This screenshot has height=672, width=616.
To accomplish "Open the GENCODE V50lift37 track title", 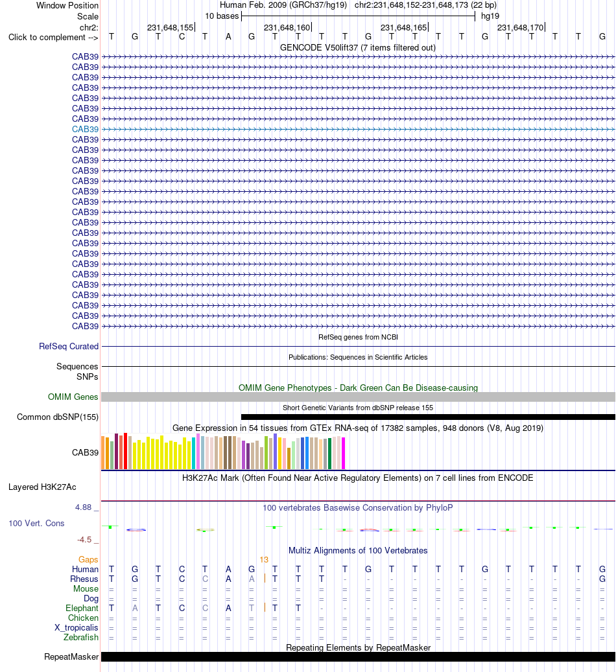I will pyautogui.click(x=358, y=47).
